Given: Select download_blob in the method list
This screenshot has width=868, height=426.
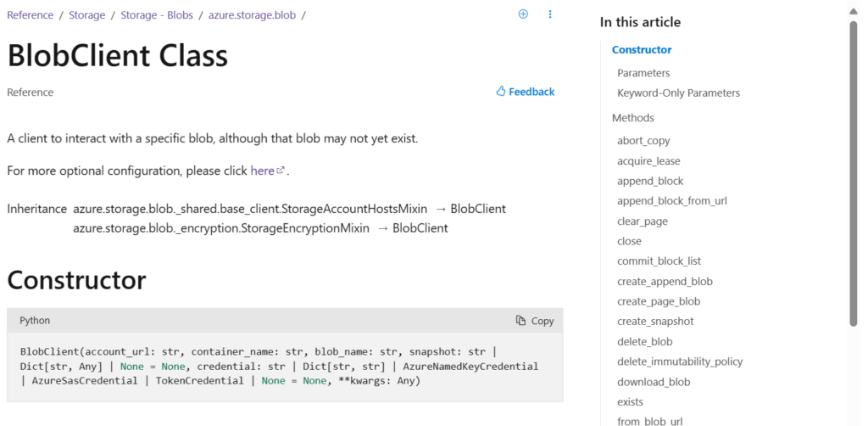Looking at the screenshot, I should pyautogui.click(x=654, y=382).
